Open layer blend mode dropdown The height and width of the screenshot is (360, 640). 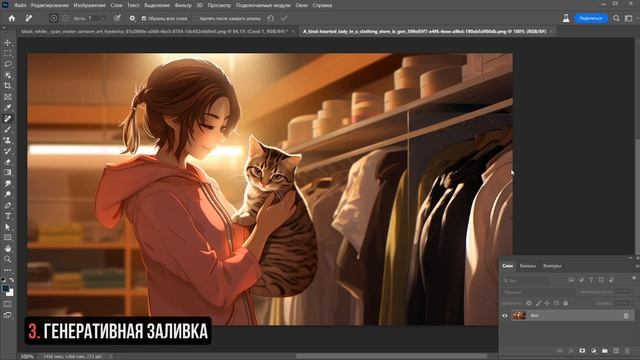pos(538,292)
